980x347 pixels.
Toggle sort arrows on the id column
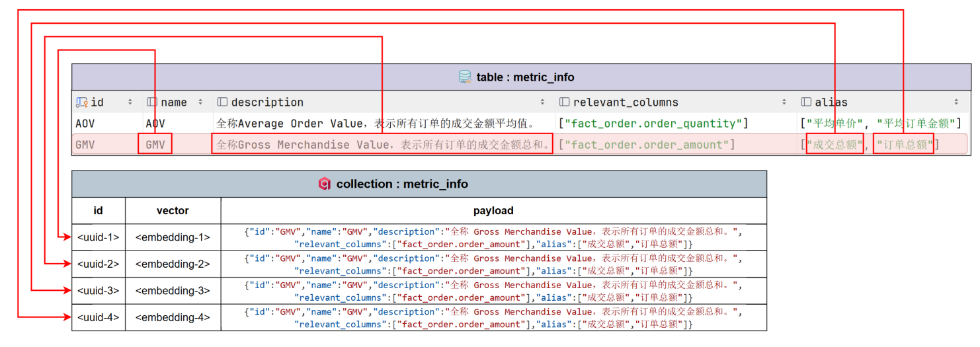point(130,102)
